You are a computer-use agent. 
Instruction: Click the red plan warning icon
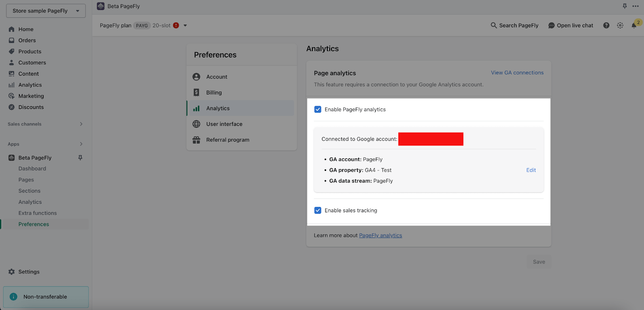176,25
